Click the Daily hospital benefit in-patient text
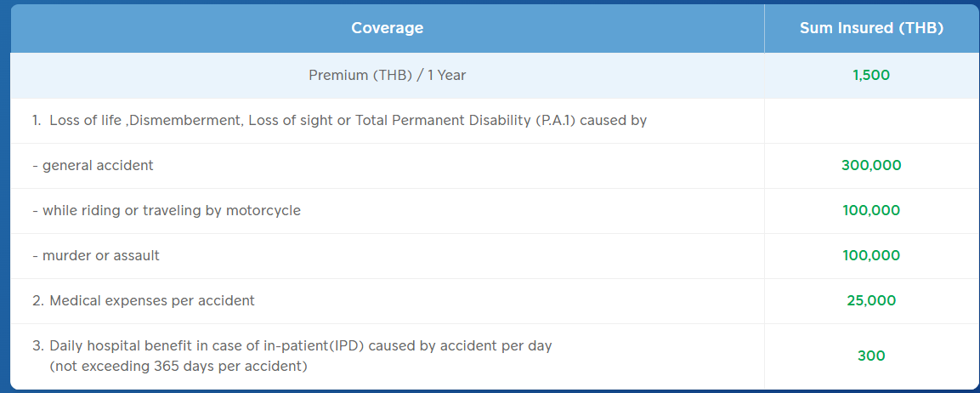The image size is (980, 393). (x=292, y=345)
